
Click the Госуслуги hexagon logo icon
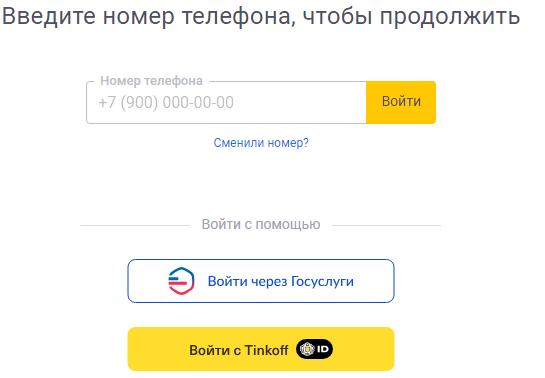point(181,281)
